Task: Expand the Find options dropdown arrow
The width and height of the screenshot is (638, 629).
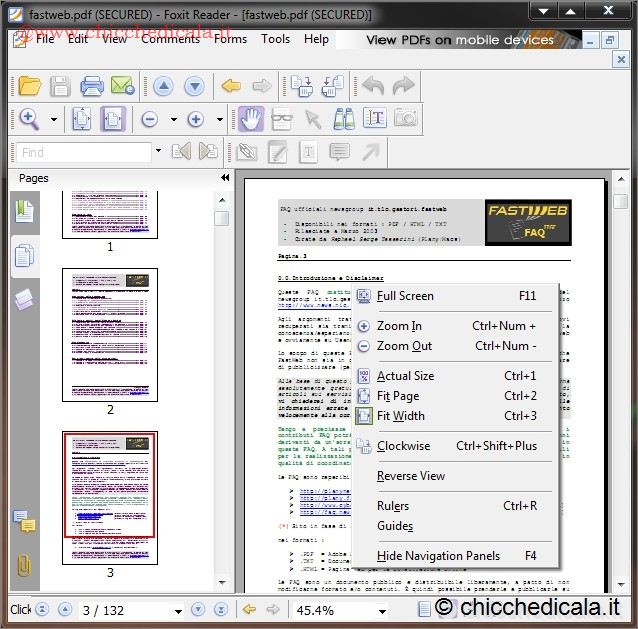Action: click(x=158, y=152)
